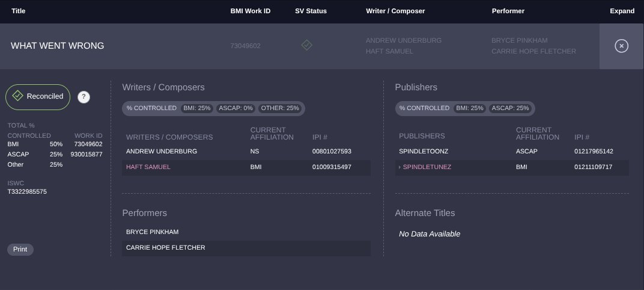Click BMI work ID 73049602 in the totals
The image size is (644, 290).
[x=88, y=144]
